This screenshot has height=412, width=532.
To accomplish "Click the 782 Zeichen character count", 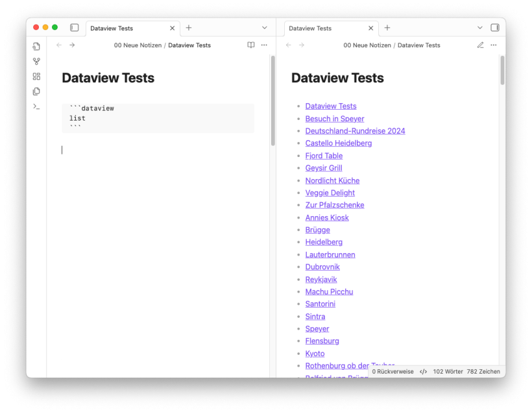I will 483,372.
